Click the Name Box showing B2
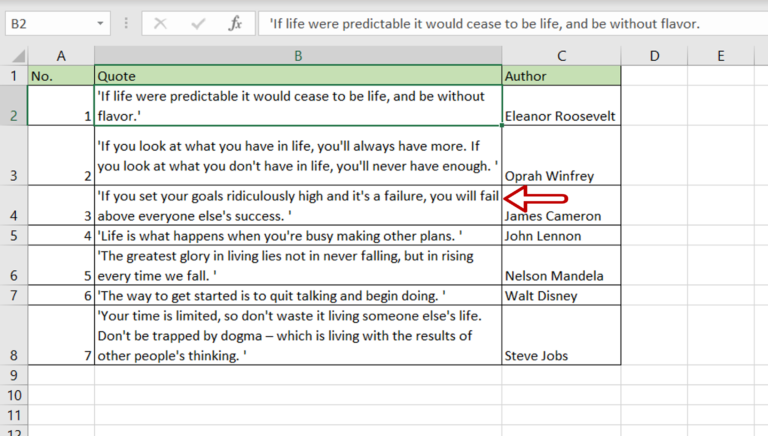Viewport: 768px width, 436px height. pyautogui.click(x=50, y=23)
